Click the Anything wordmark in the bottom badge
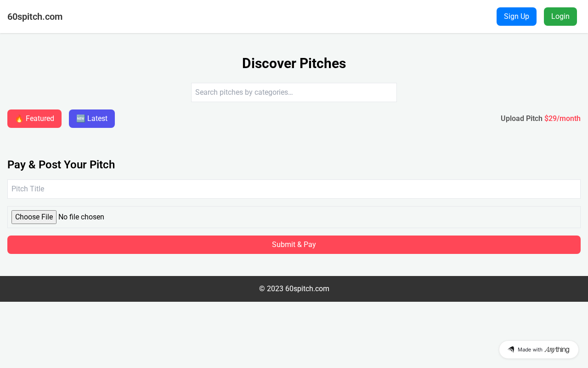Image resolution: width=588 pixels, height=368 pixels. point(557,350)
